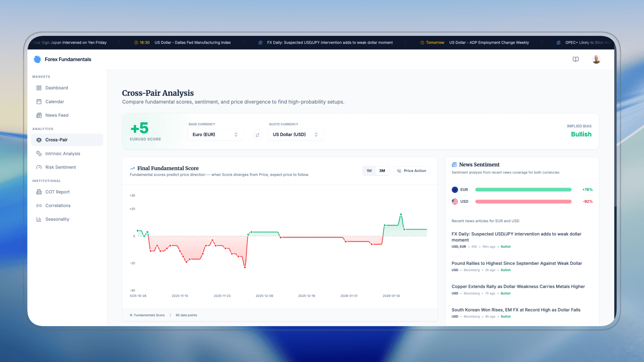Open the Seasonality chart view
This screenshot has height=362, width=644.
click(57, 219)
